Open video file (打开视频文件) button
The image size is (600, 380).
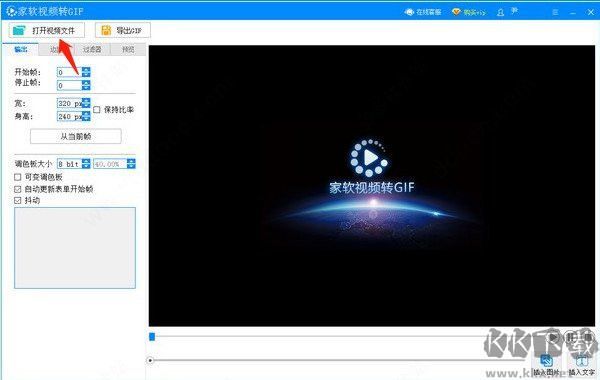click(47, 30)
